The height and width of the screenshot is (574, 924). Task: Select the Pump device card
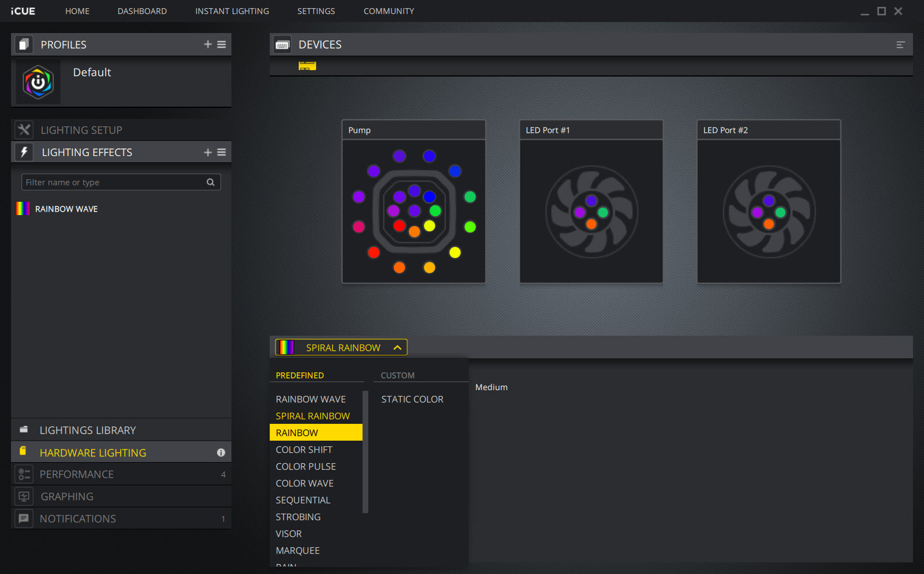point(414,201)
